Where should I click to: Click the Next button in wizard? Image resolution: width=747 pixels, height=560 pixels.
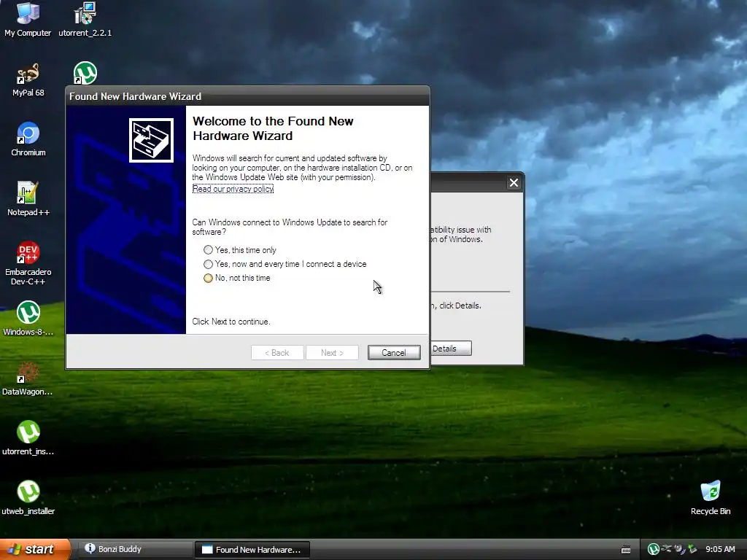click(x=332, y=352)
